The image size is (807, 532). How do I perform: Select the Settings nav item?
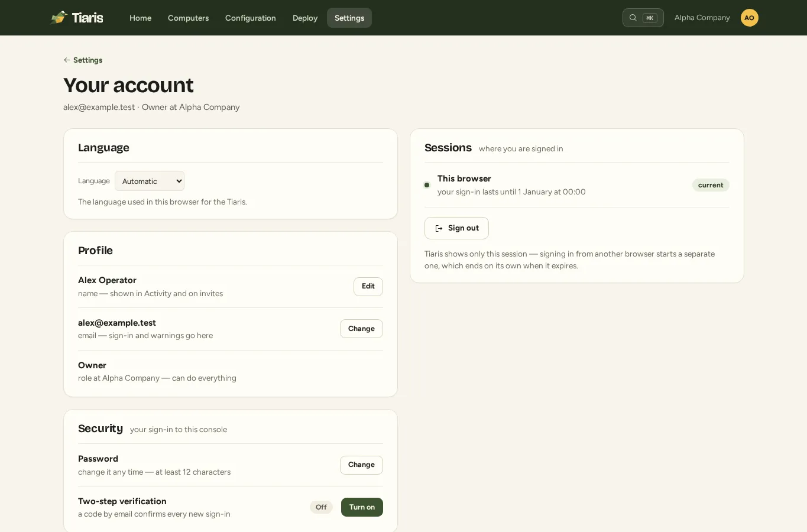tap(349, 18)
